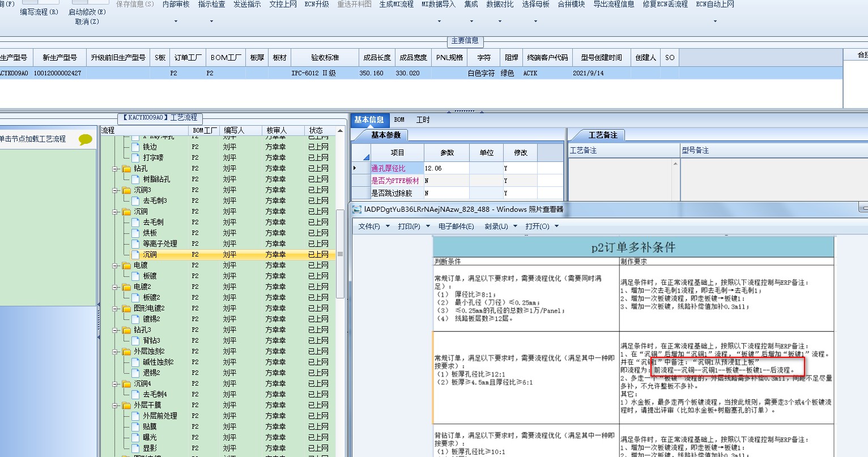
Task: Click the 工艺备注 text box scroll-up arrow
Action: click(675, 164)
